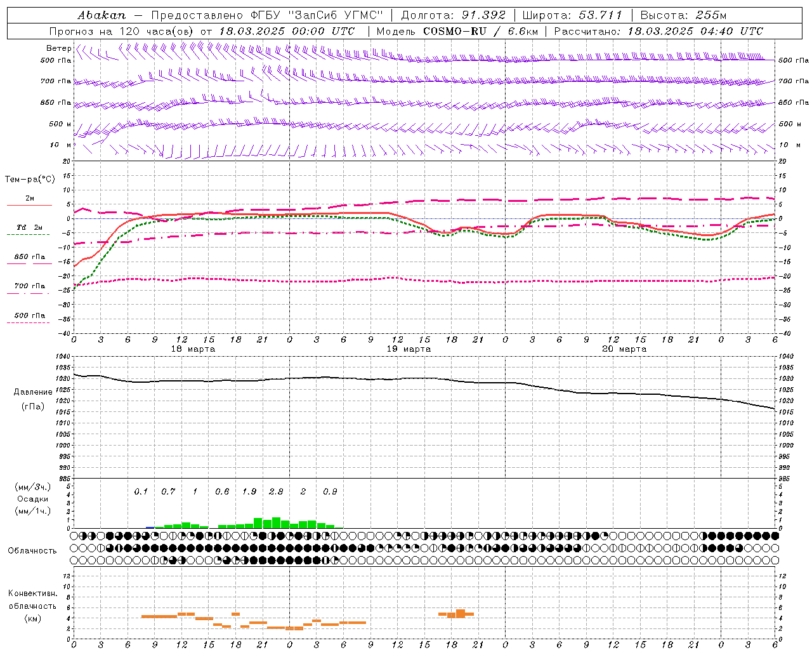This screenshot has height=650, width=812.
Task: Click the 3-hour precipitation value "0.1"
Action: pyautogui.click(x=141, y=492)
